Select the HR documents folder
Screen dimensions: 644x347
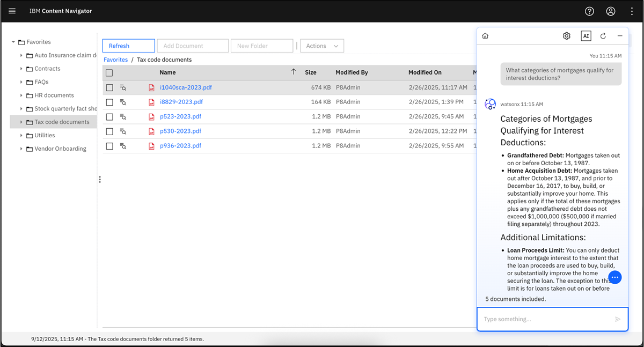(x=54, y=95)
